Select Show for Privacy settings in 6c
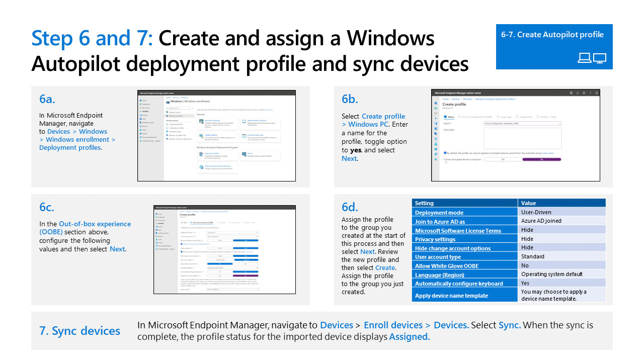644x362 pixels. point(220,248)
